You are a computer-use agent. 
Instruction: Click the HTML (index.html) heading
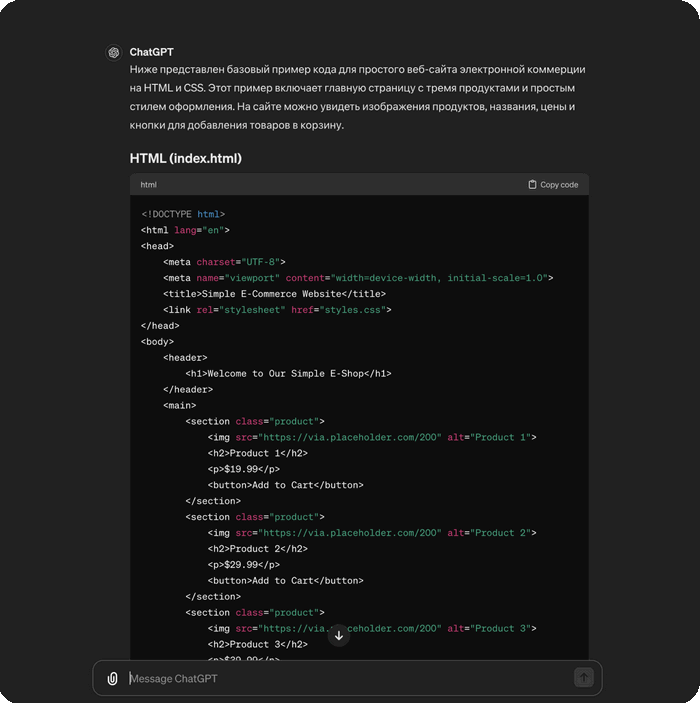[x=185, y=158]
